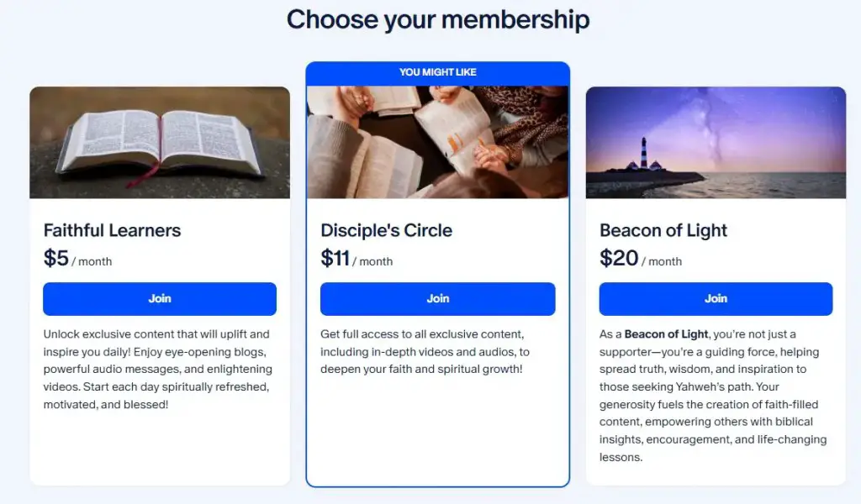Click the Choose your membership heading

click(437, 19)
